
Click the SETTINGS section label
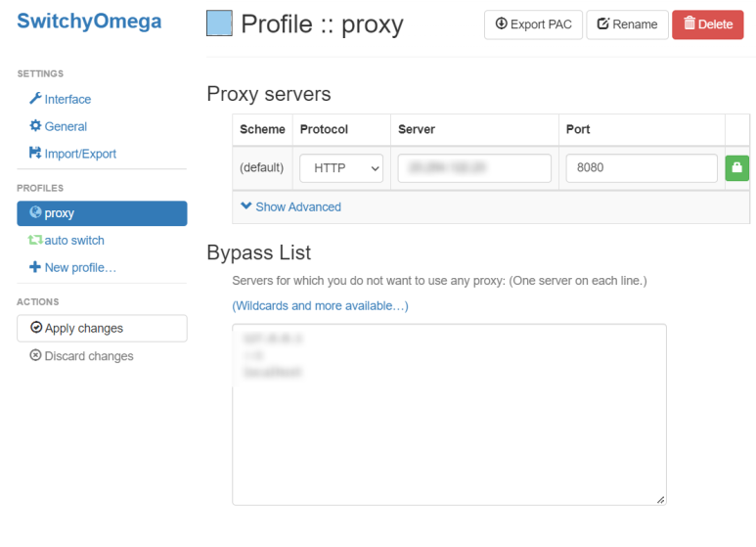click(x=40, y=73)
